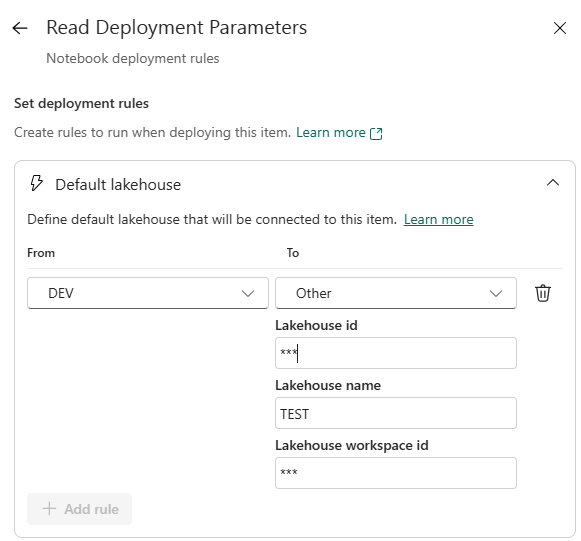The width and height of the screenshot is (581, 541).
Task: Open the Other target lakehouse dropdown
Action: 396,293
